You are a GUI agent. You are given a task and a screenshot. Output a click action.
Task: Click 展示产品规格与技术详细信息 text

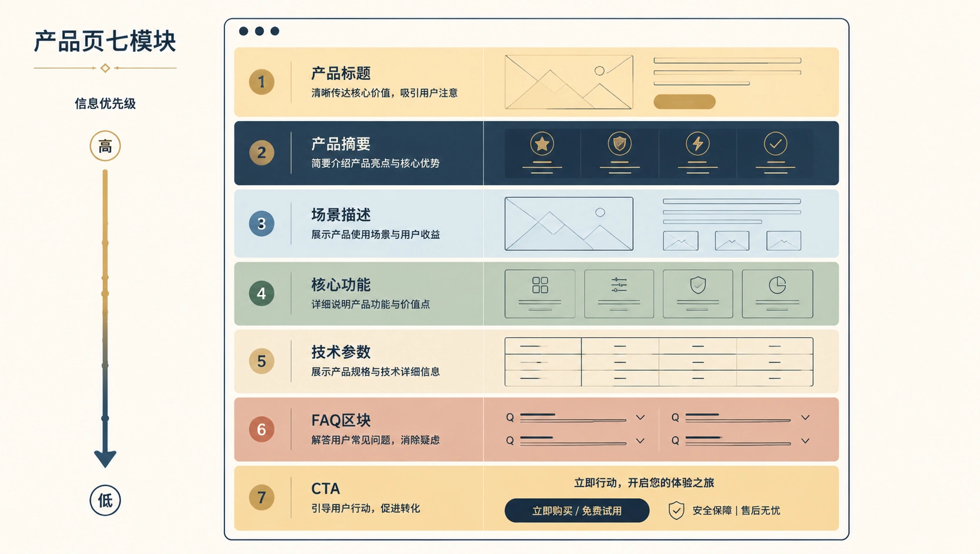coord(375,372)
